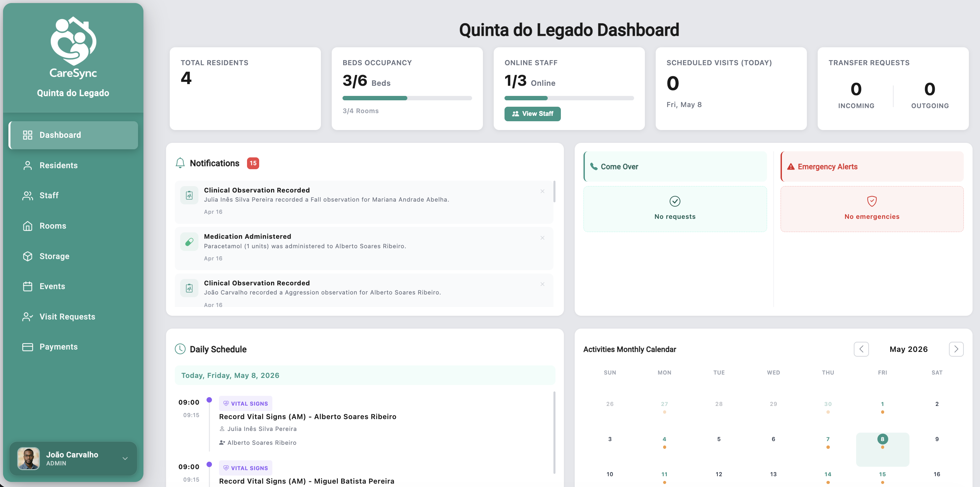Screen dimensions: 980x487
Task: Click the Daily Schedule scrollbar
Action: point(554,433)
